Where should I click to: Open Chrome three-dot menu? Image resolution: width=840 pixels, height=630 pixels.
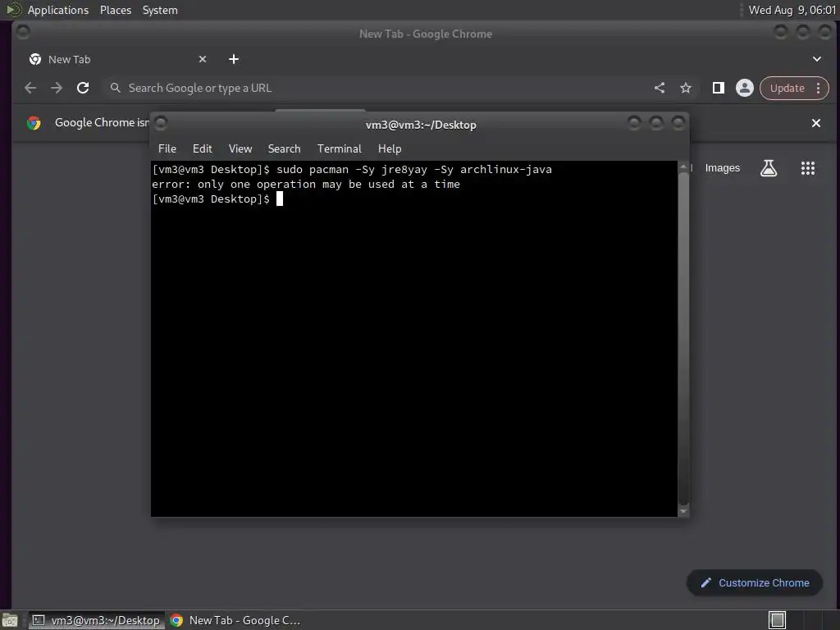coord(818,88)
